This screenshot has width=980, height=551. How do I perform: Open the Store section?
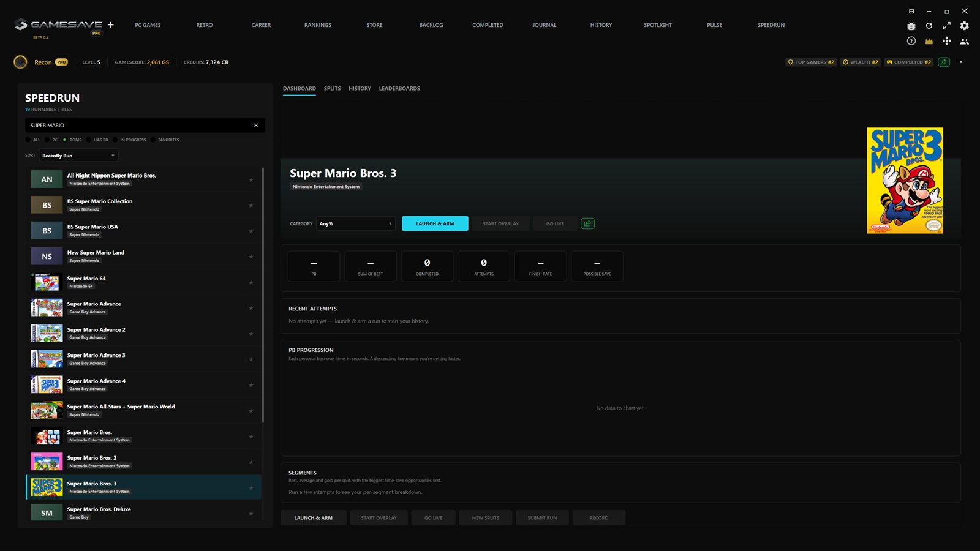(374, 25)
